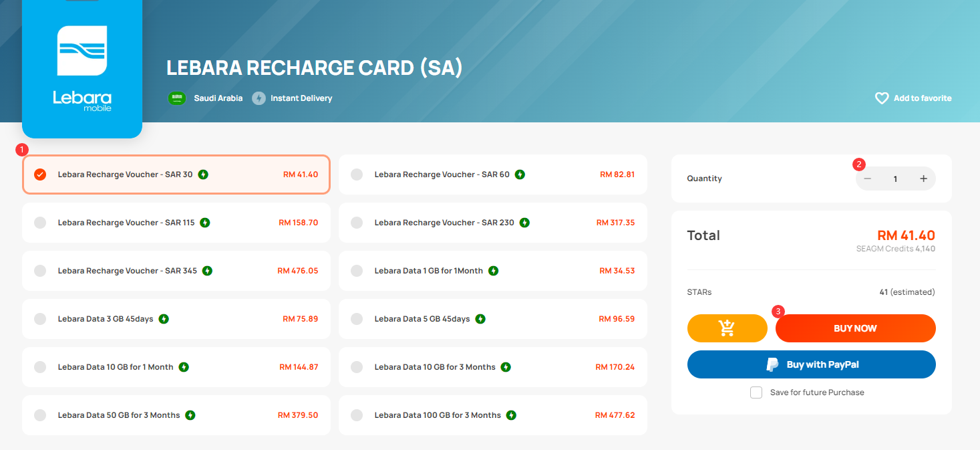Click lightning icon beside SAR 30 voucher
Screen dimensions: 980x450
[203, 175]
